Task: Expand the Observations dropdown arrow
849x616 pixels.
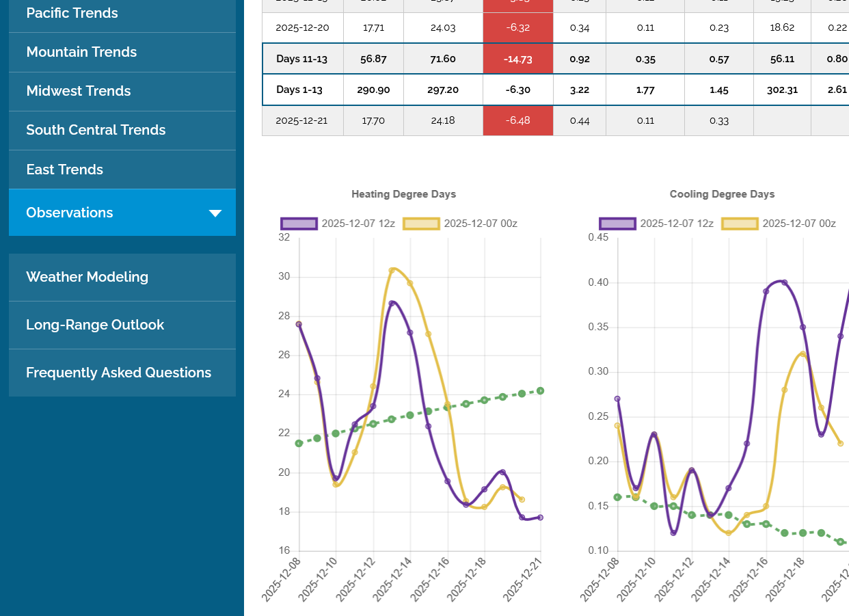Action: (215, 213)
